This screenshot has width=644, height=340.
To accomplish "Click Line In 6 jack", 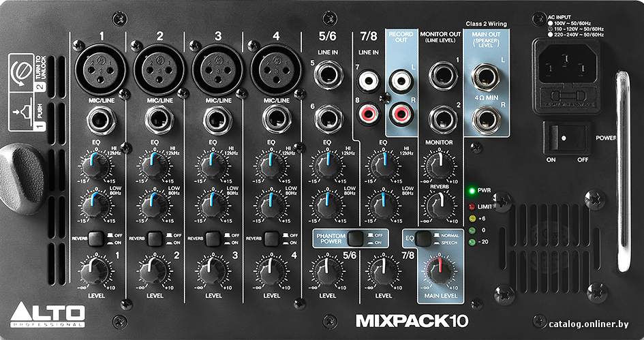I will [328, 119].
